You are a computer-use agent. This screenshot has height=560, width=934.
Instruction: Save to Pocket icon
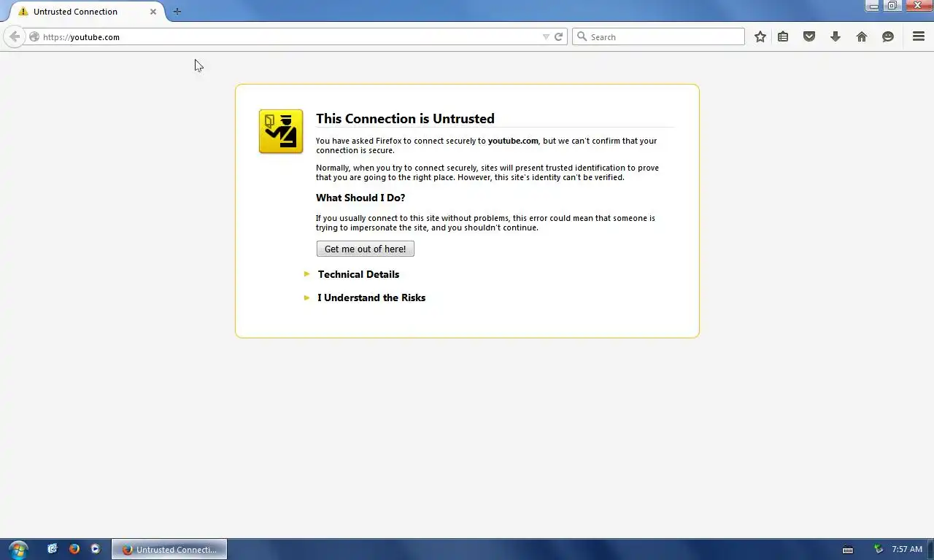click(809, 36)
